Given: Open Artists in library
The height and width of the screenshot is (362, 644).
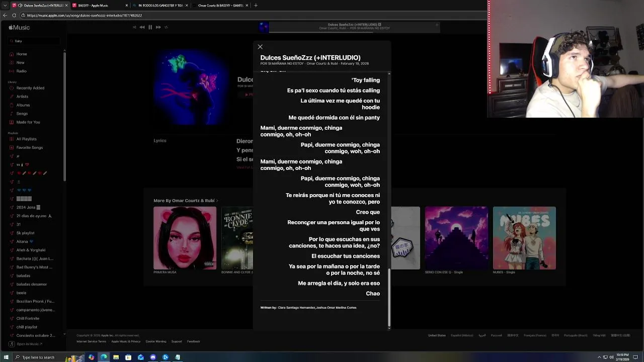Looking at the screenshot, I should point(22,97).
